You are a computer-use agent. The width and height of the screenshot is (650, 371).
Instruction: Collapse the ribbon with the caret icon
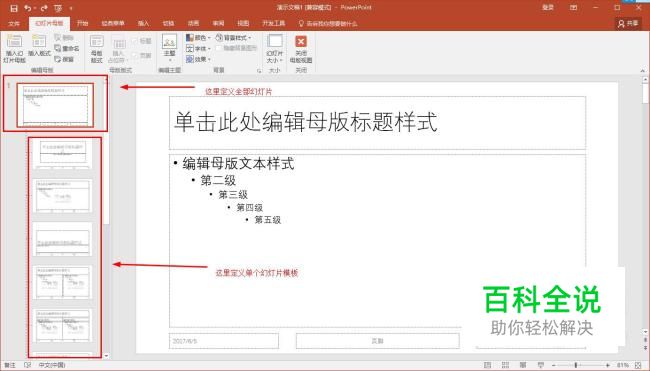tap(643, 71)
